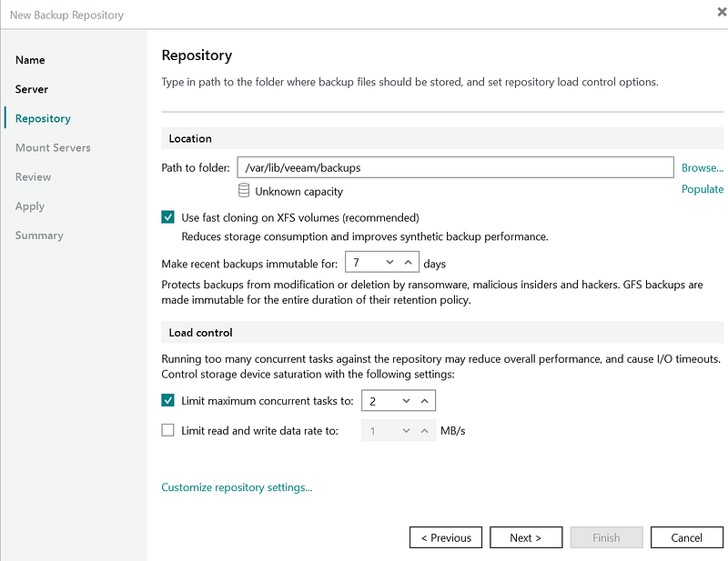The image size is (728, 561).
Task: Close the New Backup Repository dialog
Action: [x=722, y=11]
